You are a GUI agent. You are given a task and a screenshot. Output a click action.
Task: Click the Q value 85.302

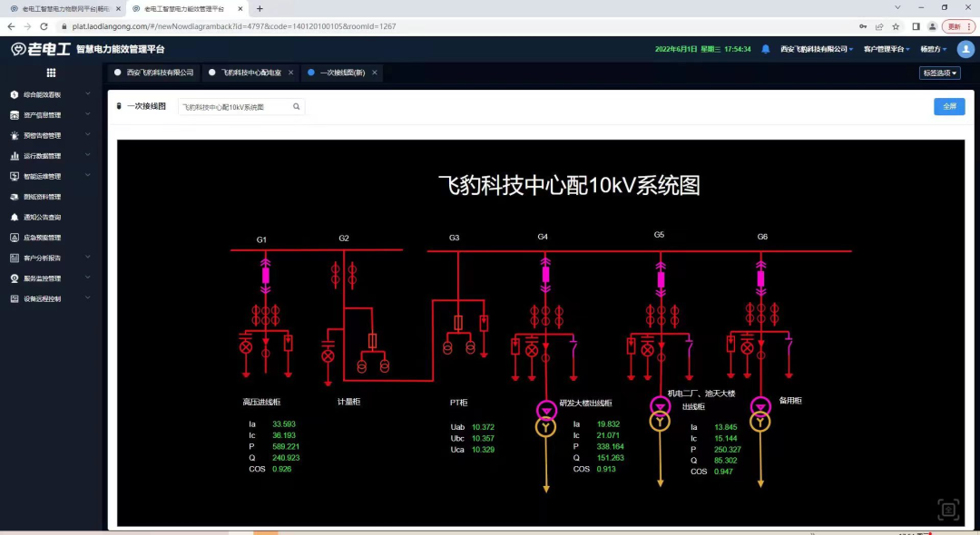(726, 461)
